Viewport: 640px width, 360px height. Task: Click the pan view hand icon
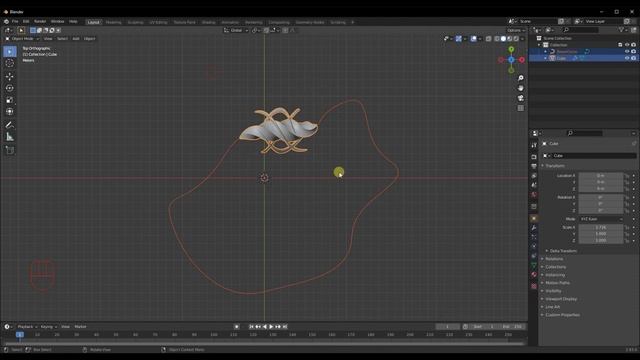(x=520, y=88)
